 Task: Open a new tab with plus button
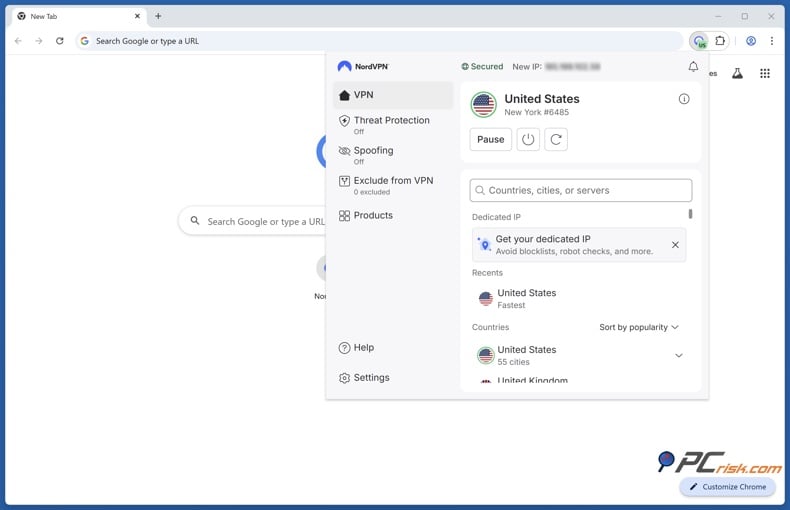[x=158, y=16]
